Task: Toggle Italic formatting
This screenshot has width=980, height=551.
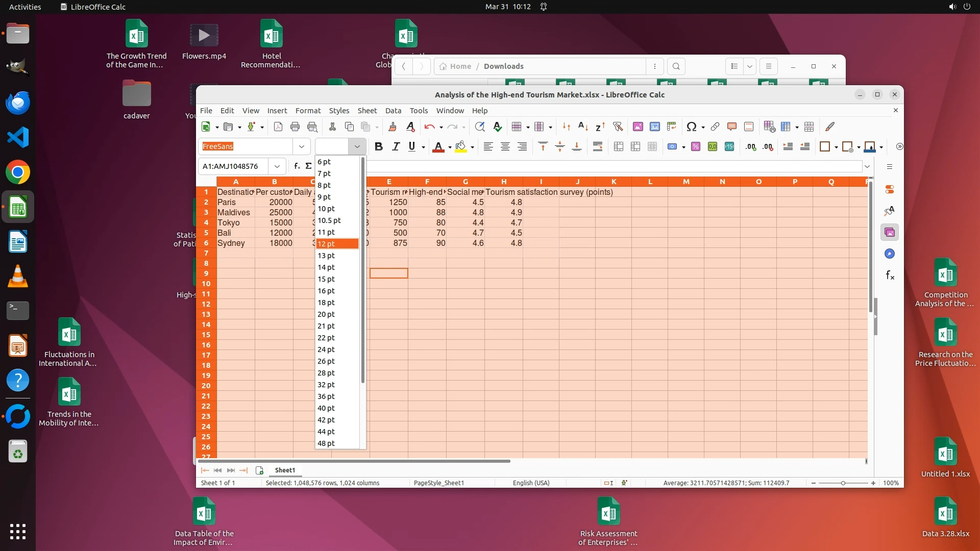Action: click(x=396, y=147)
